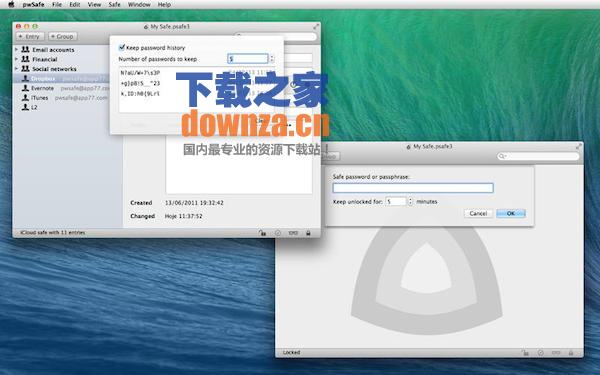Expand the Social networks group
The image size is (600, 375).
[x=16, y=68]
